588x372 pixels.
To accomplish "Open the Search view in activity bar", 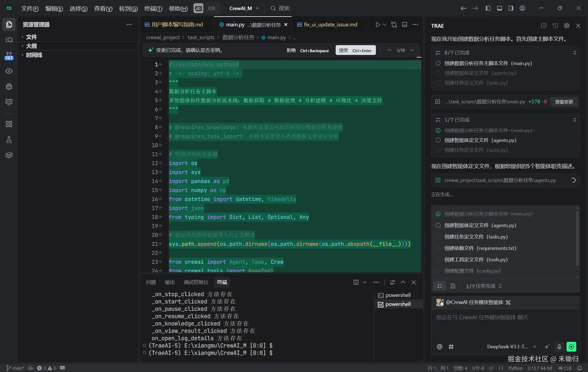I will click(9, 40).
